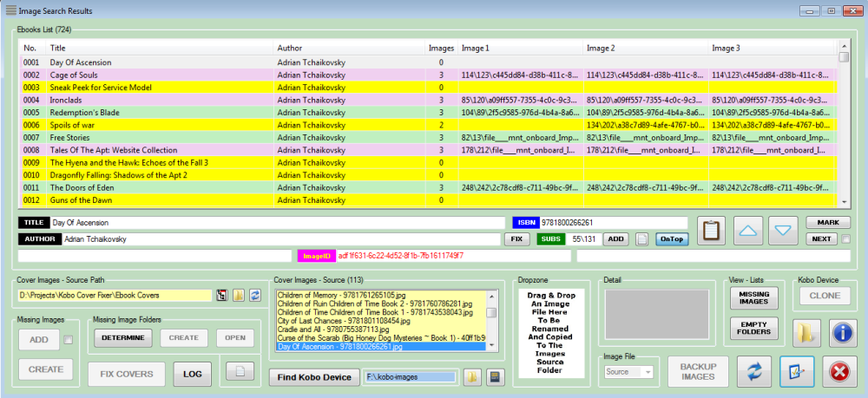This screenshot has width=868, height=398.
Task: Click the Images column header
Action: click(441, 48)
